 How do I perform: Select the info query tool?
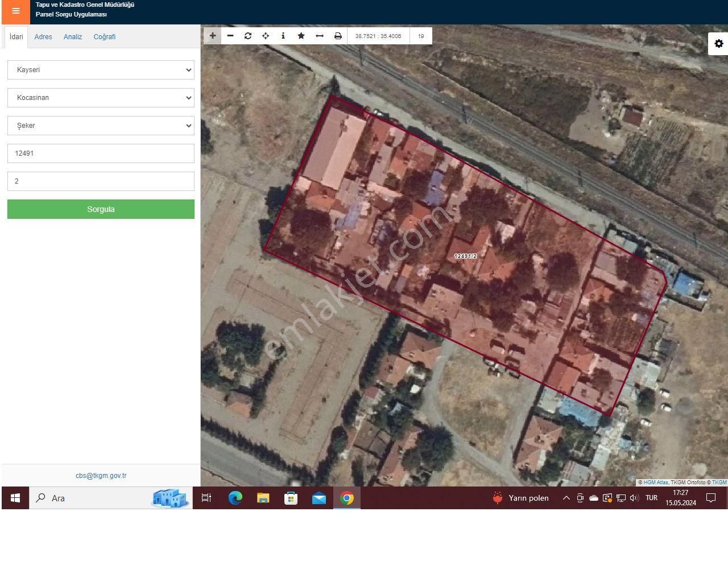(x=283, y=36)
